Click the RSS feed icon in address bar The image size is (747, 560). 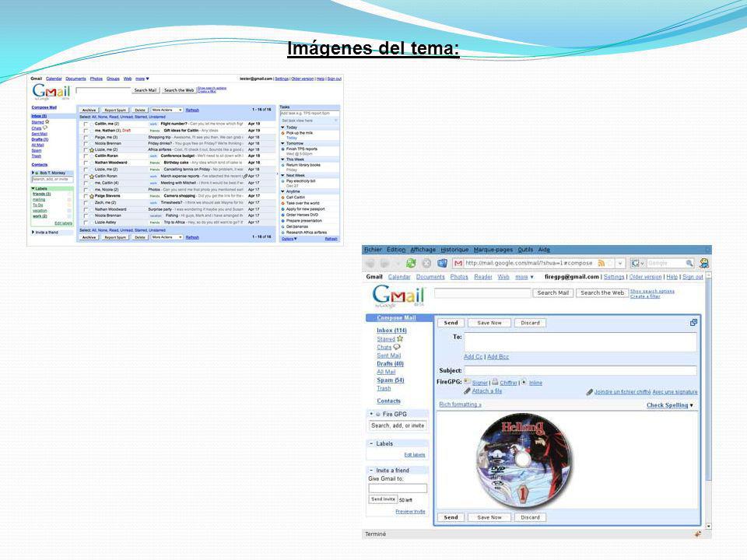[601, 263]
